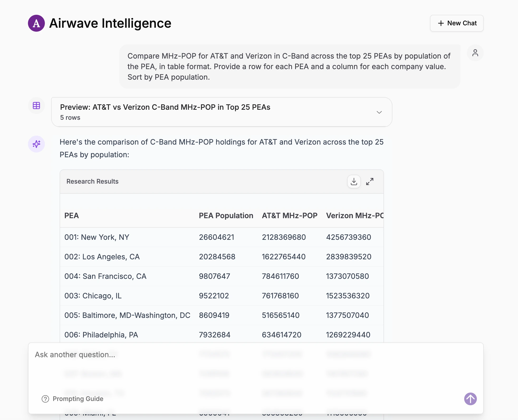The image size is (518, 420).
Task: Expand Research Results to fullscreen
Action: pos(370,182)
